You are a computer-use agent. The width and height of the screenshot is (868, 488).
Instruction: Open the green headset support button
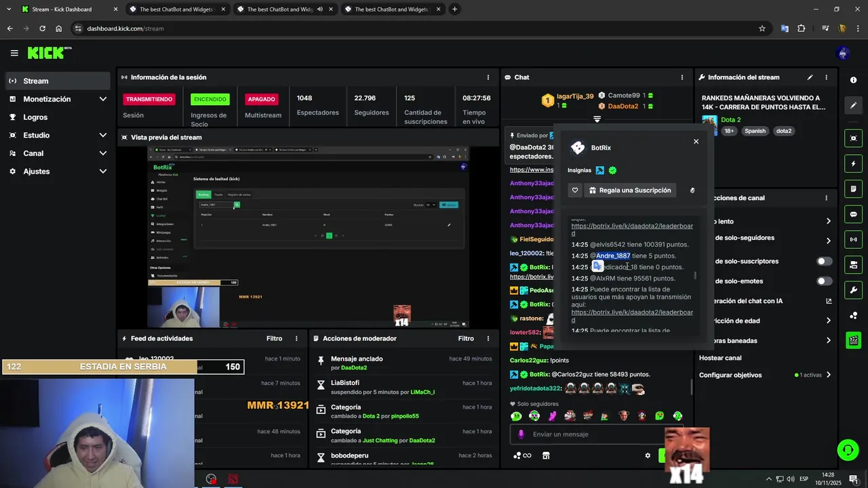point(847,450)
